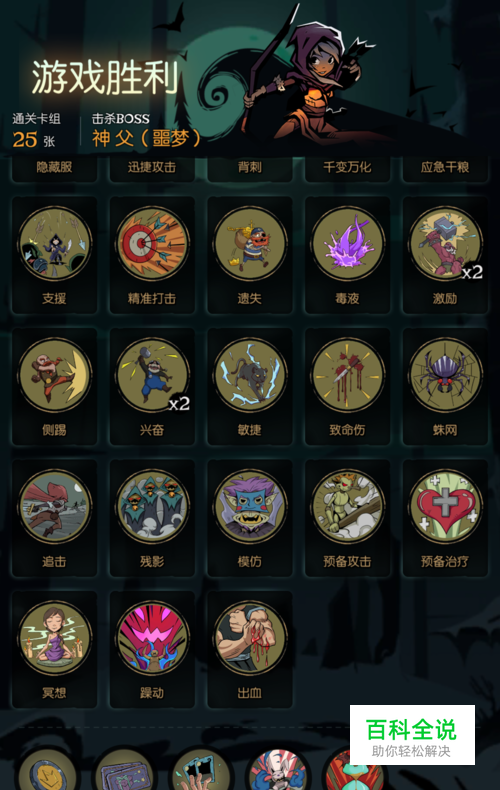Click the gold coin relic thumbnail
500x790 pixels.
coord(47,771)
